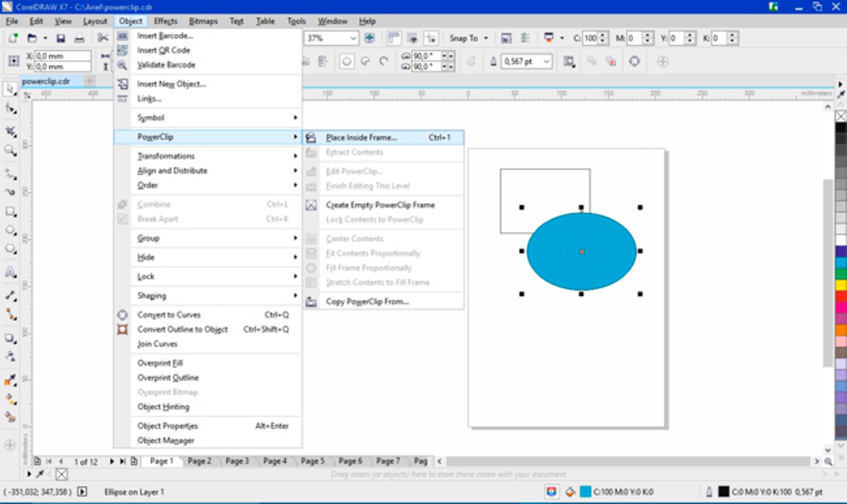Click the Ellipse shape mode icon
This screenshot has height=504, width=847.
click(347, 62)
